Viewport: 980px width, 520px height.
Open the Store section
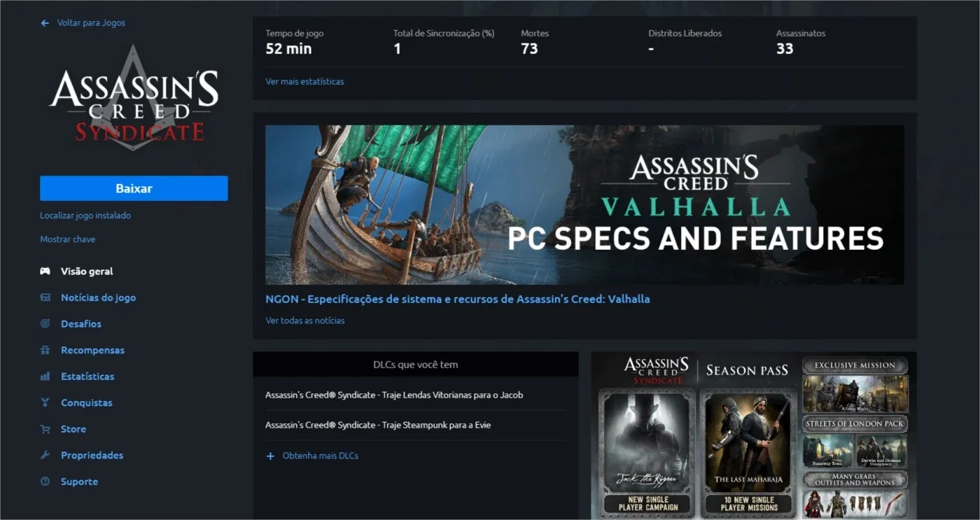point(73,429)
